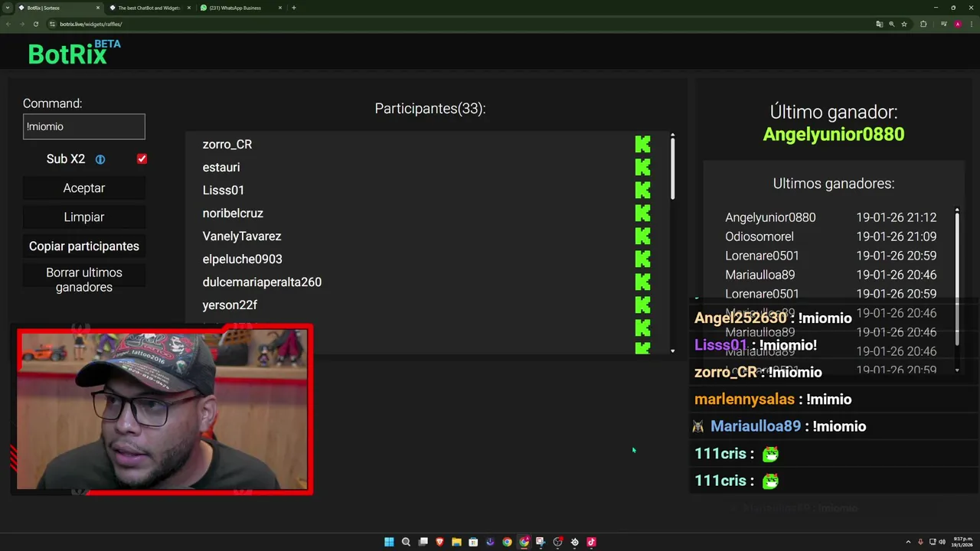Click the Kick icon beside estauri

[x=642, y=167]
